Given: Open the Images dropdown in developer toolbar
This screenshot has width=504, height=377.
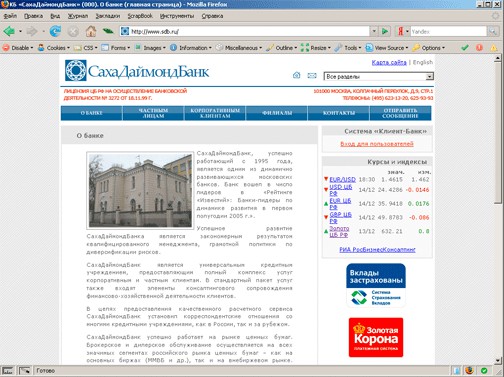Looking at the screenshot, I should click(150, 48).
